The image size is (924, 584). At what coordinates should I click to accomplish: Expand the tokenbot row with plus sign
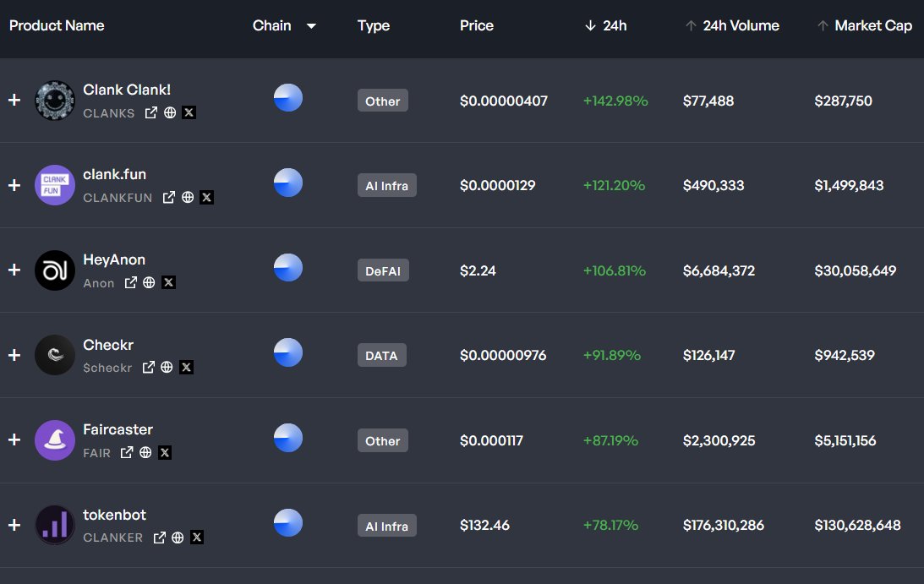point(14,526)
